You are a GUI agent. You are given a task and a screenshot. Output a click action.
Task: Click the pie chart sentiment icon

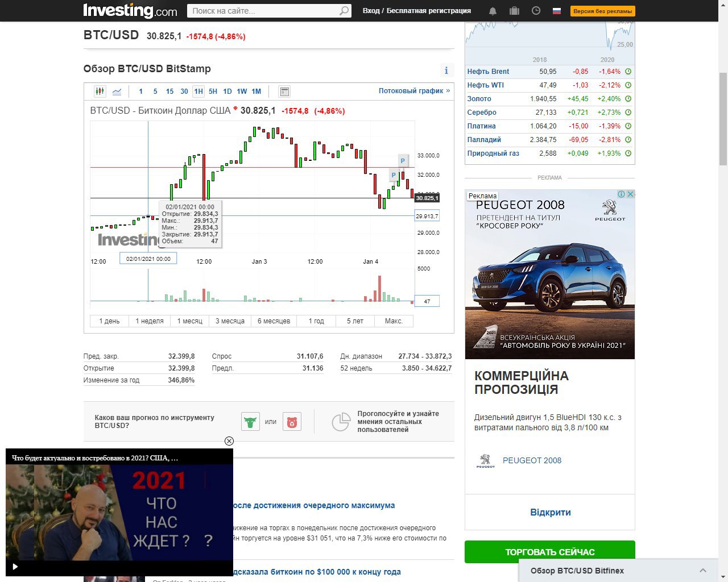[x=341, y=422]
